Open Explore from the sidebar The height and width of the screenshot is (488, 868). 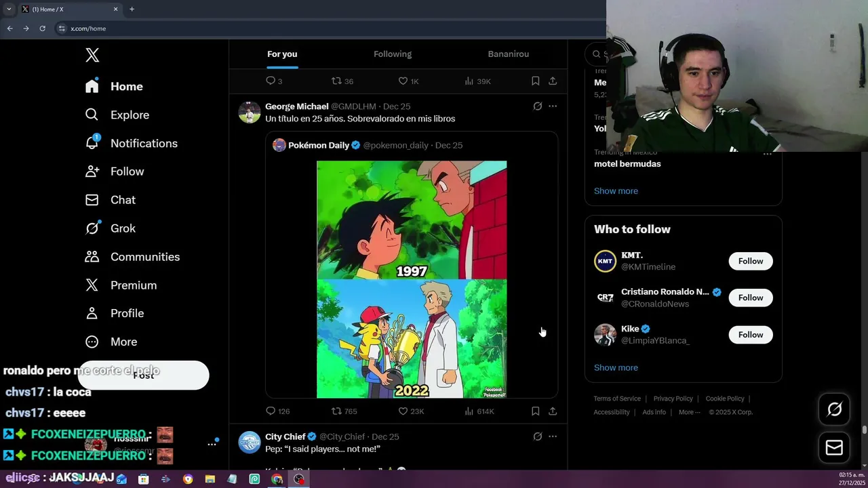point(117,115)
